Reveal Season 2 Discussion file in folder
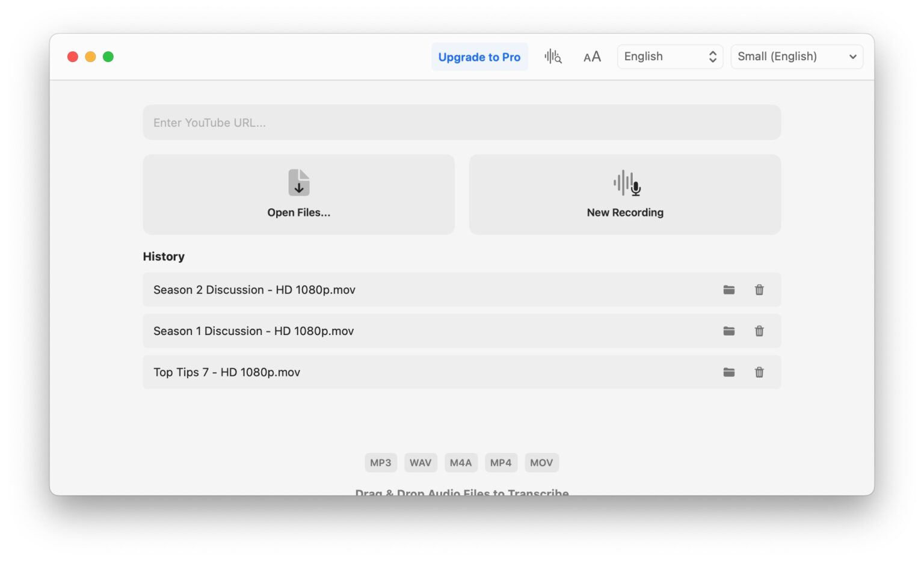Screen dimensions: 924x561 (x=728, y=289)
